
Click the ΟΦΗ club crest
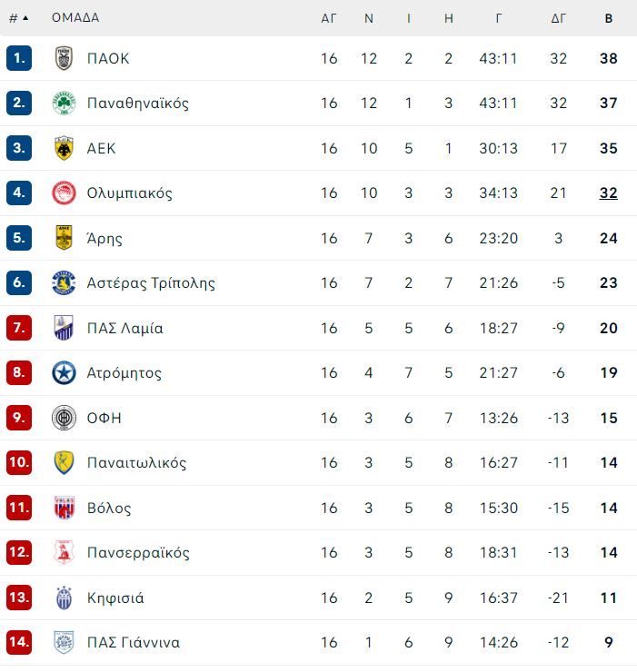(64, 418)
